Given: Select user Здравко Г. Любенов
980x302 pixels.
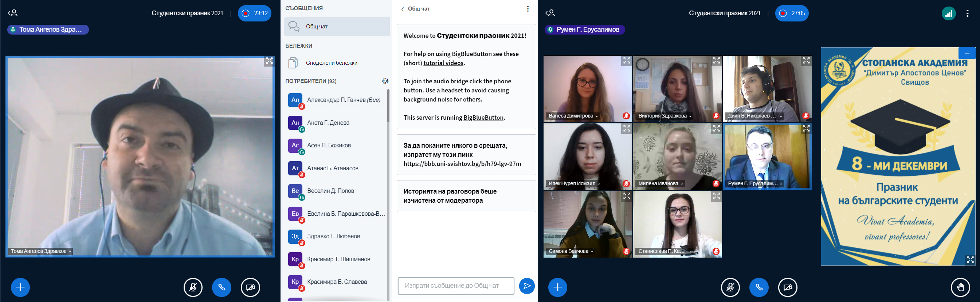Looking at the screenshot, I should (x=337, y=236).
